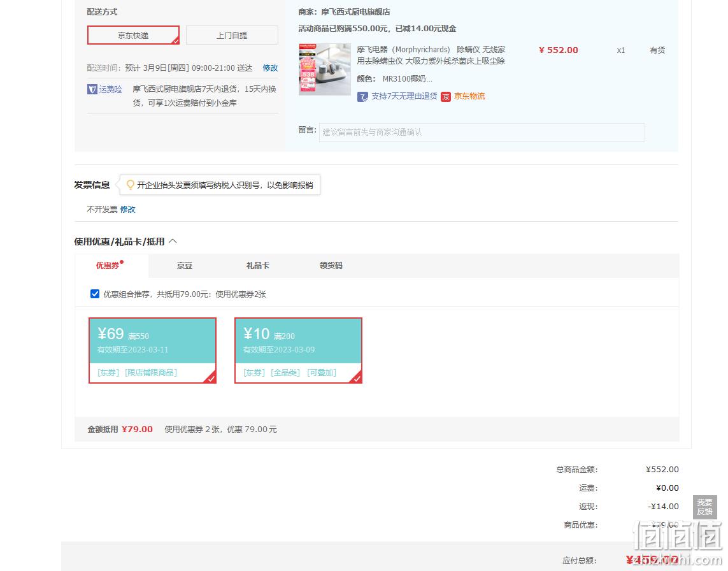Viewport: 728px width, 571px height.
Task: Switch to the 优惠券 tab
Action: pyautogui.click(x=108, y=266)
